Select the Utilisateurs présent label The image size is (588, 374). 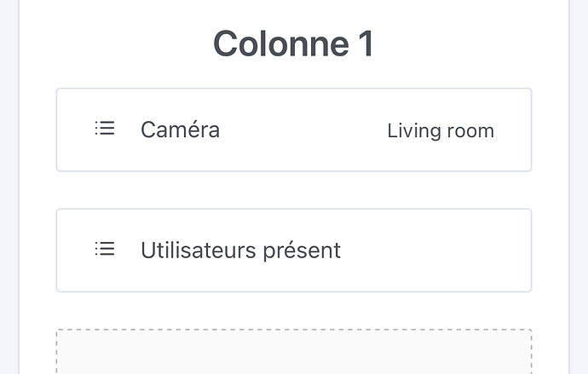tap(240, 250)
